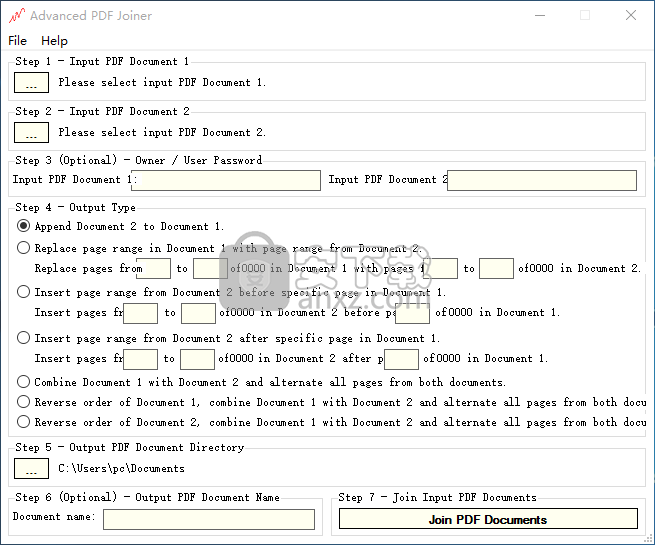655x545 pixels.
Task: Click the 'to' field in the insert-before row
Action: pos(198,313)
